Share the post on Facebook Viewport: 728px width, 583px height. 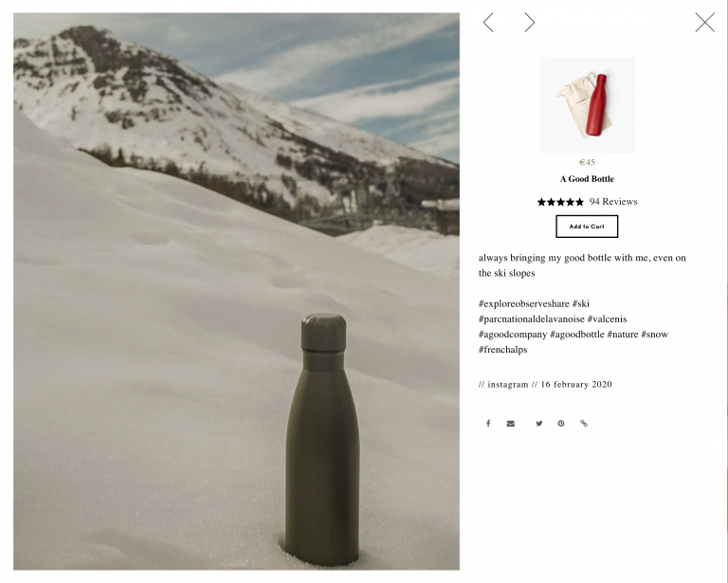pyautogui.click(x=488, y=424)
